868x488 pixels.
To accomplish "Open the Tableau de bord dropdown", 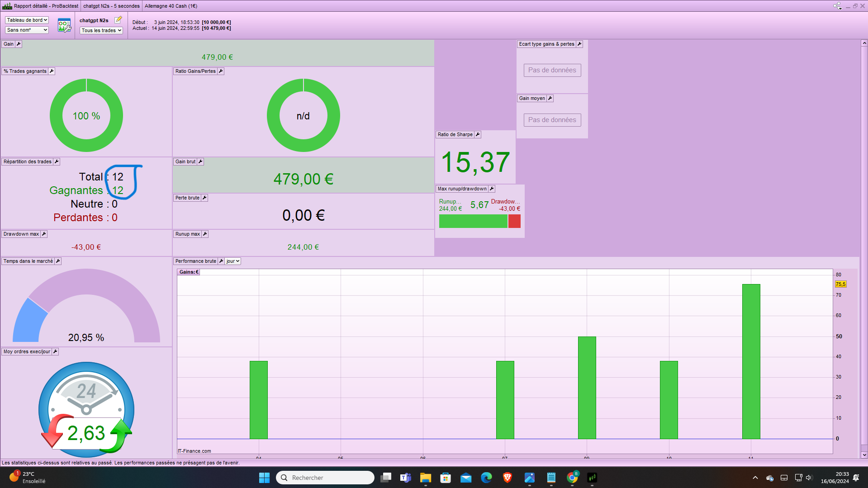I will tap(27, 20).
